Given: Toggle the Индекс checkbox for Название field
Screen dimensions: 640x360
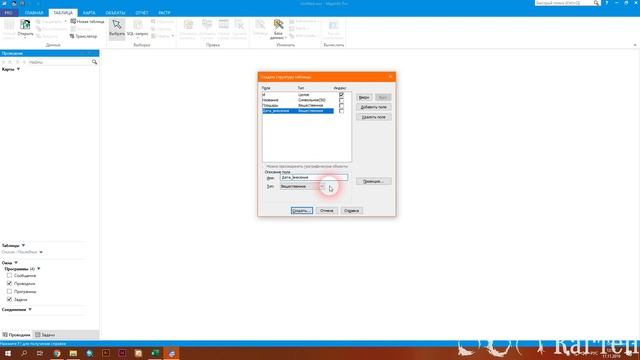Looking at the screenshot, I should pos(342,100).
